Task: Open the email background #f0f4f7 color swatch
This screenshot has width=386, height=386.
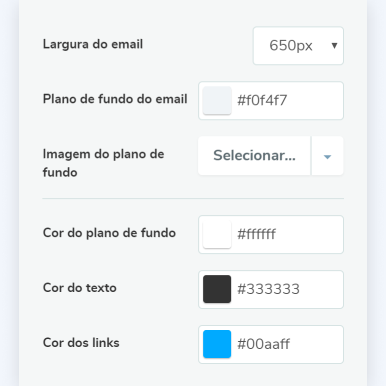Action: click(217, 100)
